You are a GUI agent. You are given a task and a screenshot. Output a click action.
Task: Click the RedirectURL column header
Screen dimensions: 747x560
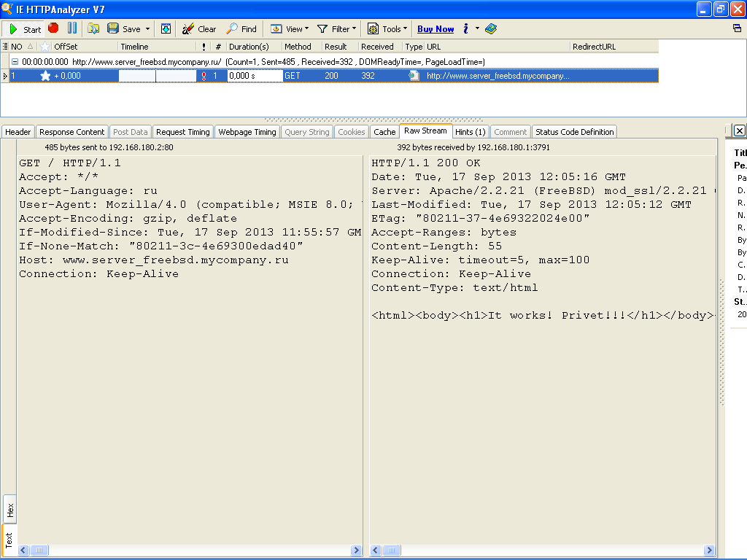(614, 46)
